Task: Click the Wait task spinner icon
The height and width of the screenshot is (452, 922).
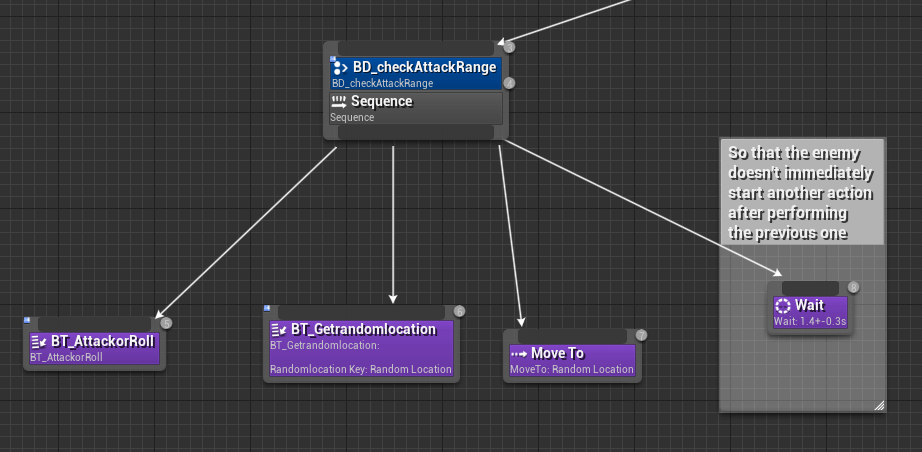Action: (x=783, y=305)
